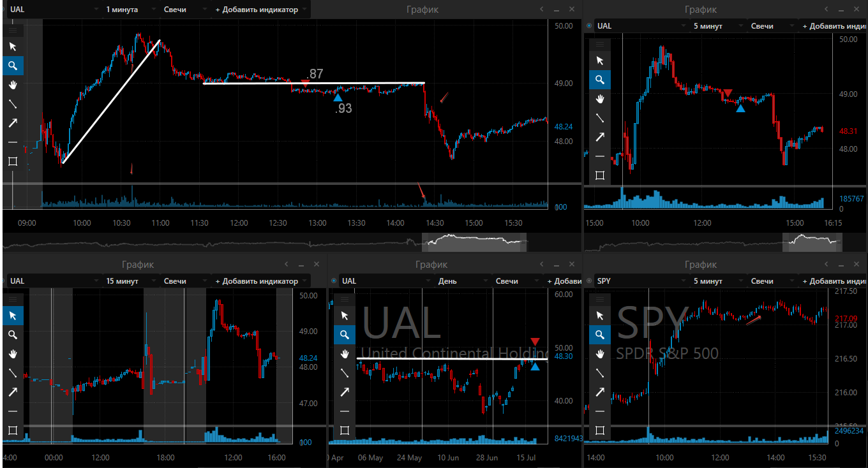
Task: Click current price label 48.24 in 1 минута chart
Action: tap(564, 127)
